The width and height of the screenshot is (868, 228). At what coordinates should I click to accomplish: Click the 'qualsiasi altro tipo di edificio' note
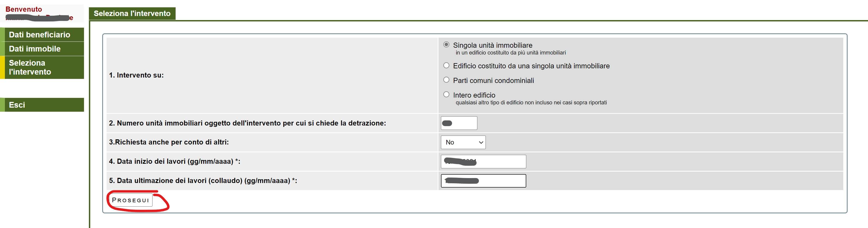coord(531,102)
